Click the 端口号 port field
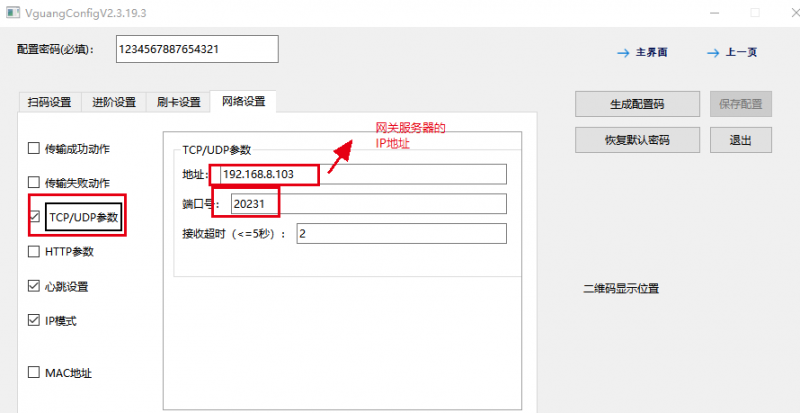This screenshot has width=800, height=413. (360, 204)
